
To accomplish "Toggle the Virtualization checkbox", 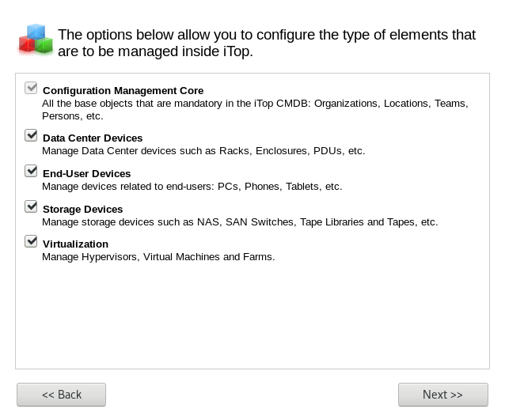I will pyautogui.click(x=32, y=241).
